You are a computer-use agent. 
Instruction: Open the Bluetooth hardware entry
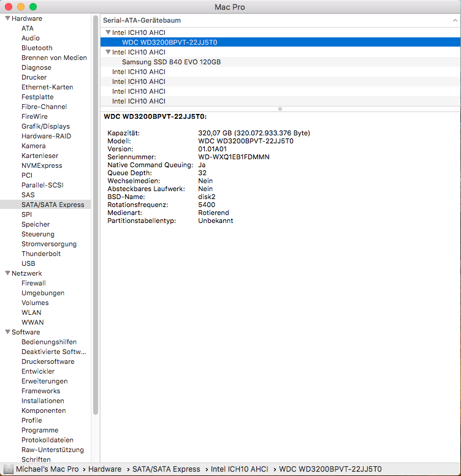37,48
